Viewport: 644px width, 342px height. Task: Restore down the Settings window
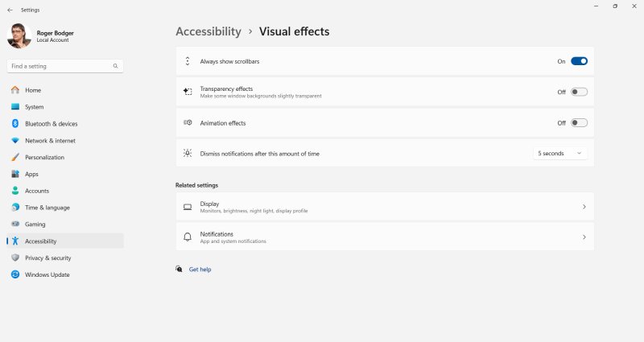point(615,6)
